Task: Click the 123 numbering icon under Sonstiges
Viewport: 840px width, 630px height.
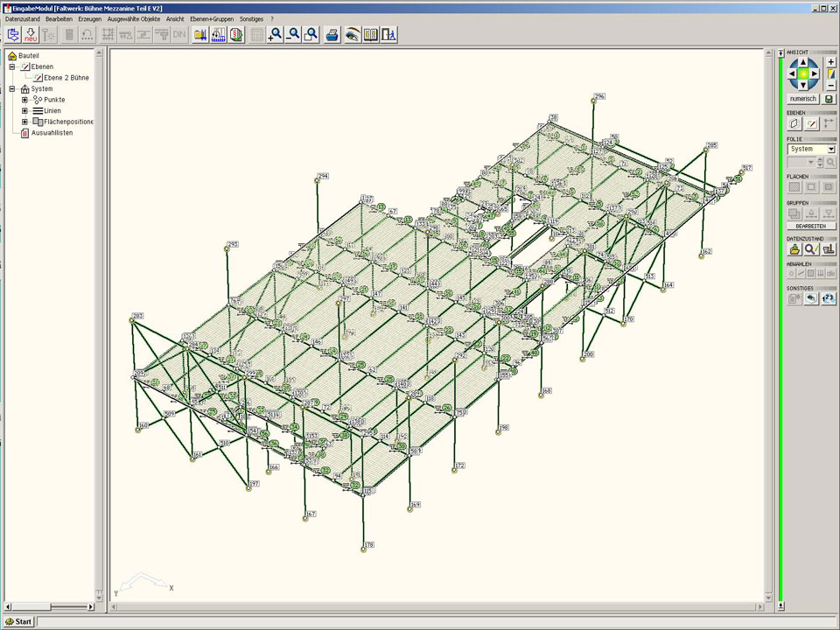Action: pos(828,298)
